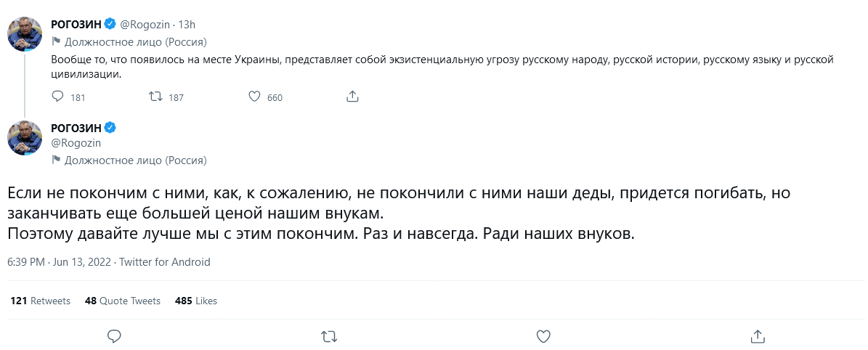Click the verified badge beside main tweet author
This screenshot has width=868, height=350.
(110, 128)
